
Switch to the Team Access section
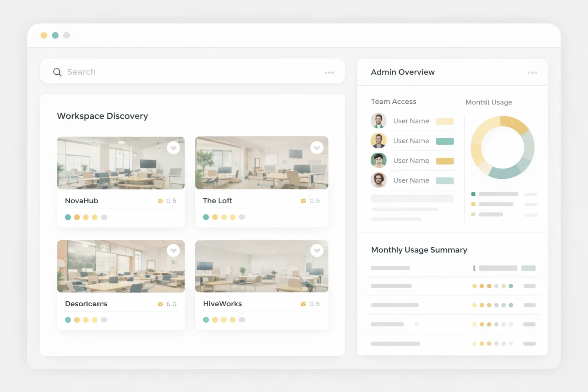pos(394,101)
